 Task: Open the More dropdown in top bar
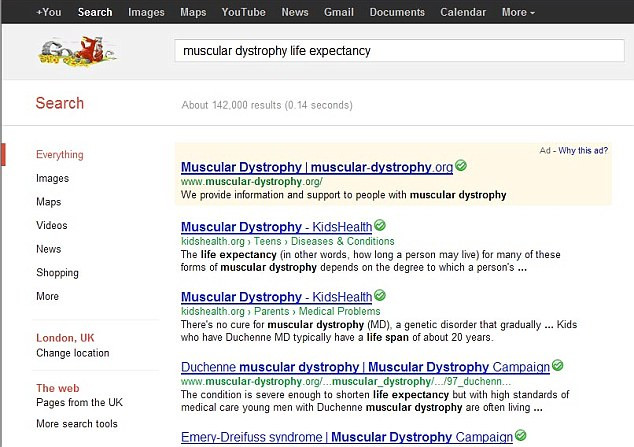click(x=517, y=12)
